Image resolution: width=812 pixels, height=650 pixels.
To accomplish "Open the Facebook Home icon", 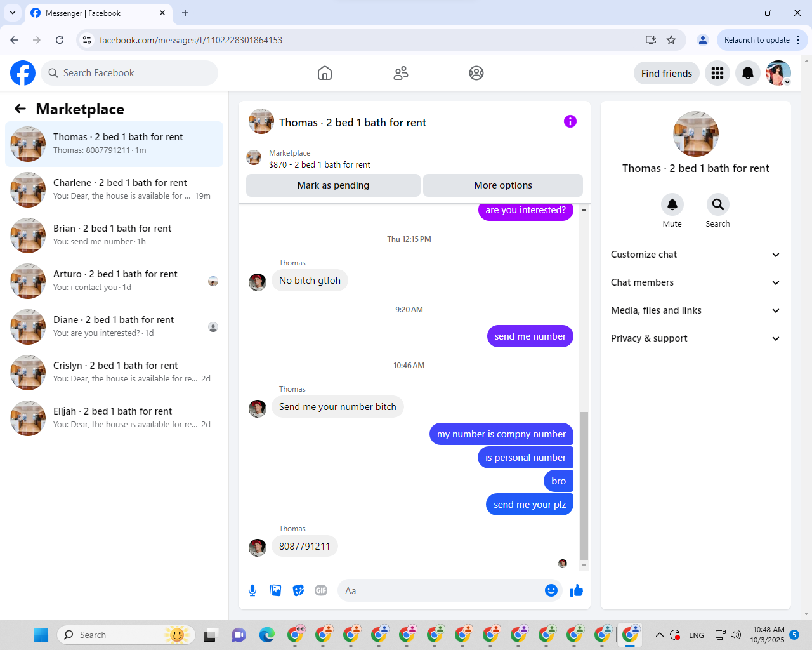I will 325,73.
